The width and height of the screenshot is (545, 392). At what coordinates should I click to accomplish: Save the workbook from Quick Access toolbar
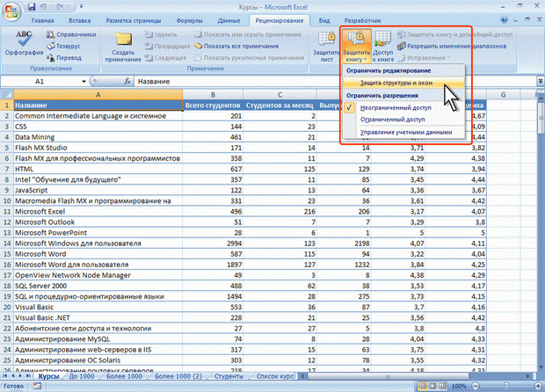tap(32, 7)
